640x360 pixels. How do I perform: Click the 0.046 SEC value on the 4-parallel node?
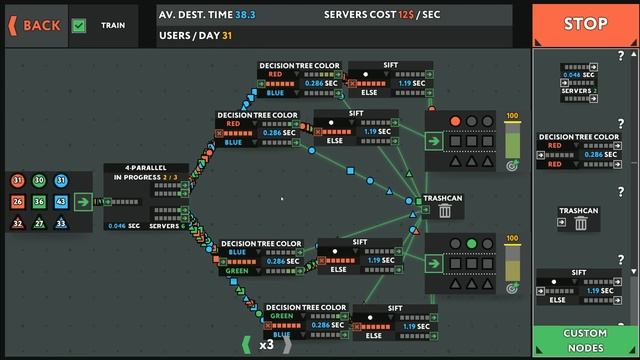point(124,226)
